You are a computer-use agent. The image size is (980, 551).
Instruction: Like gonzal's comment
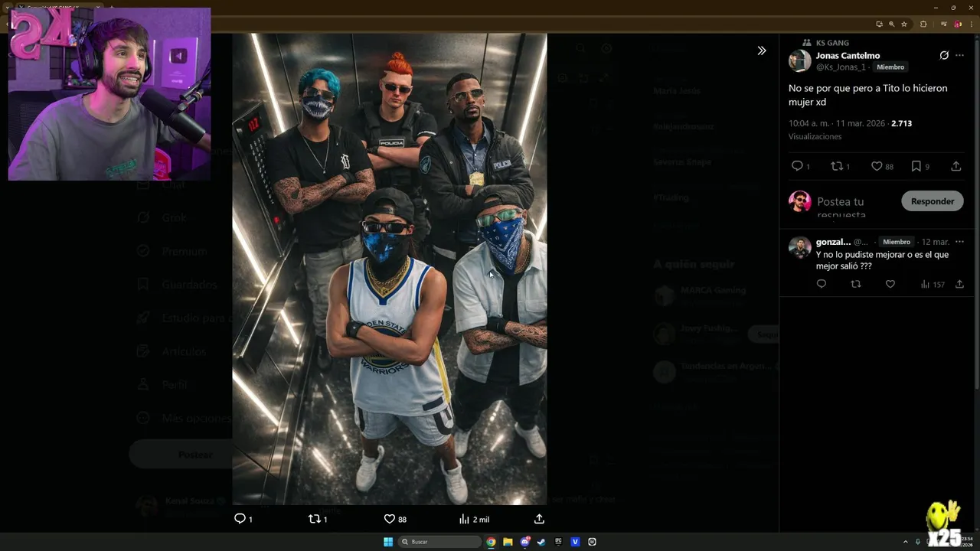(890, 284)
